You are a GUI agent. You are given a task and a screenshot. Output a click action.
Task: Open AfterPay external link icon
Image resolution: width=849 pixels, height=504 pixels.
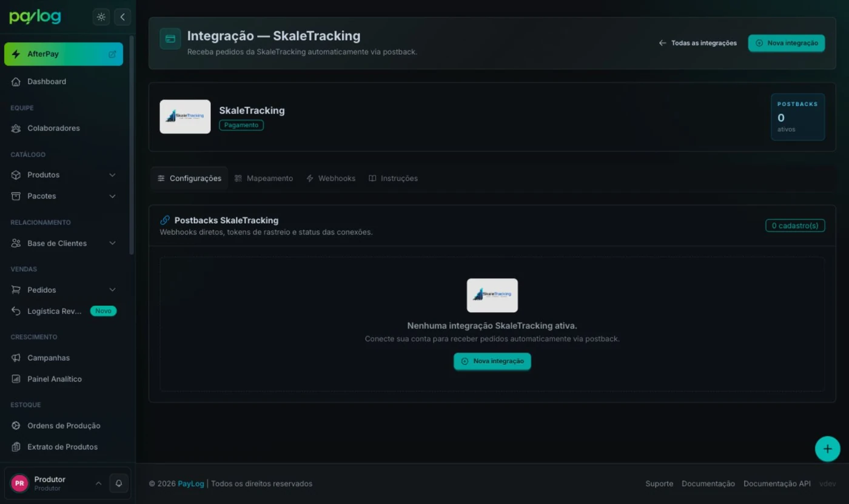tap(112, 54)
